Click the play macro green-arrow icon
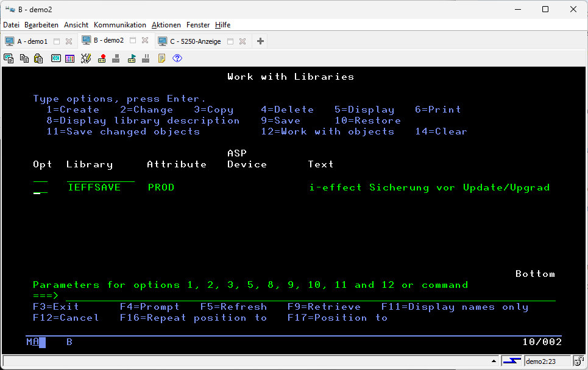 (x=132, y=58)
